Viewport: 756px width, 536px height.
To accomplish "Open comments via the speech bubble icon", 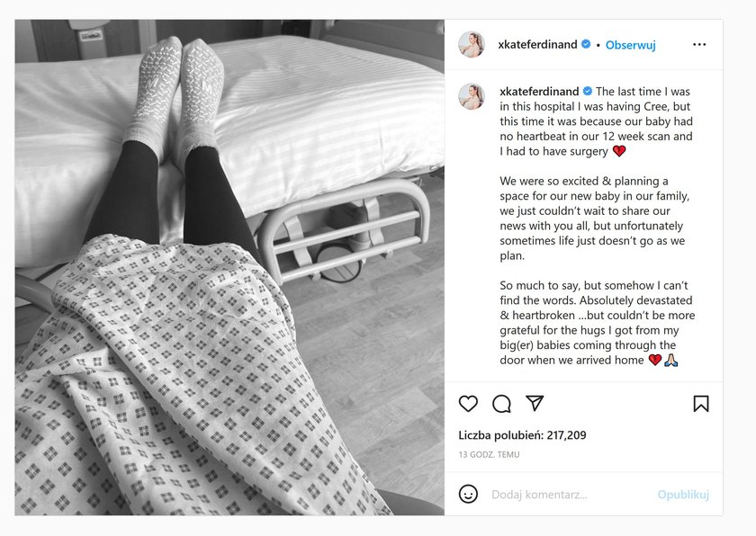I will click(x=501, y=404).
